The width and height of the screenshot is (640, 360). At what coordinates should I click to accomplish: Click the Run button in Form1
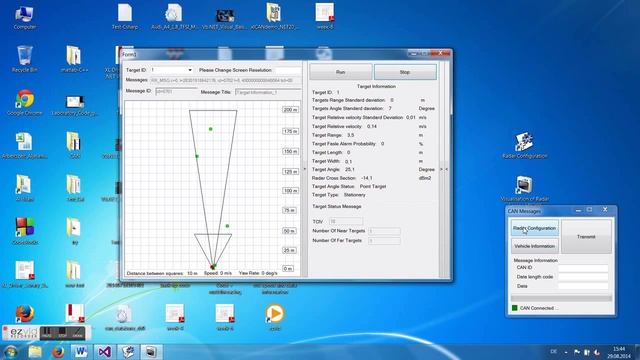(340, 72)
